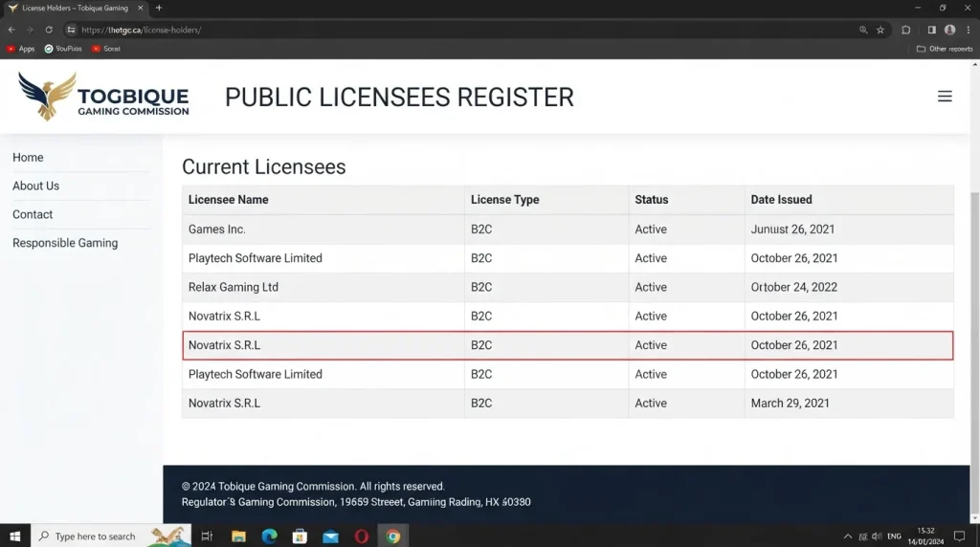Image resolution: width=980 pixels, height=547 pixels.
Task: Open Contact in the sidebar
Action: point(33,215)
